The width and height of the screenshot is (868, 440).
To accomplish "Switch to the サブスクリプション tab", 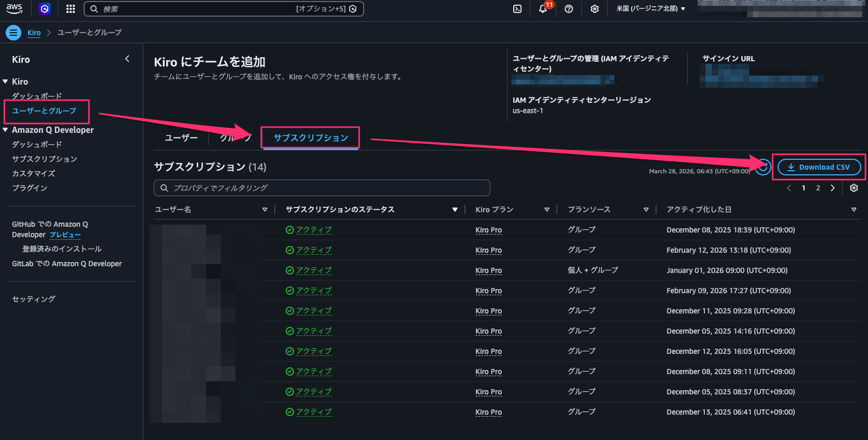I will pyautogui.click(x=311, y=137).
